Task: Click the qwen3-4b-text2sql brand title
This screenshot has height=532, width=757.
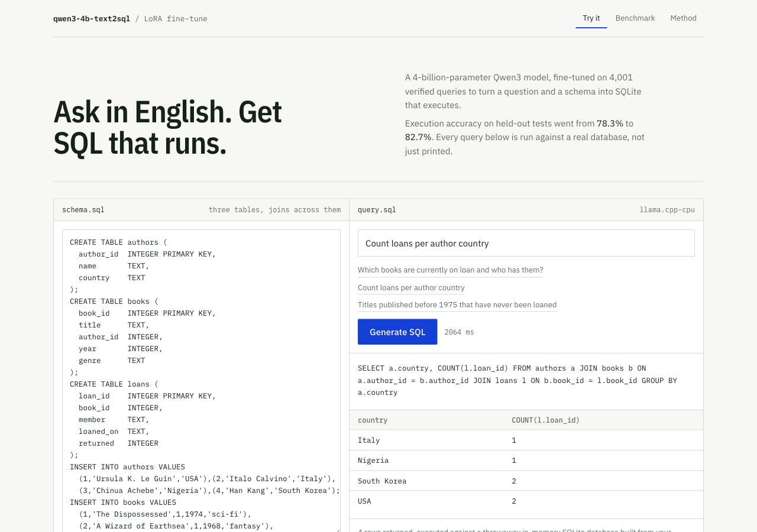Action: click(92, 18)
